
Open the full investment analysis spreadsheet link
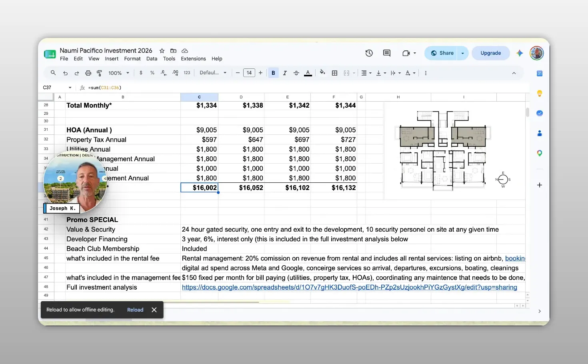pos(349,287)
